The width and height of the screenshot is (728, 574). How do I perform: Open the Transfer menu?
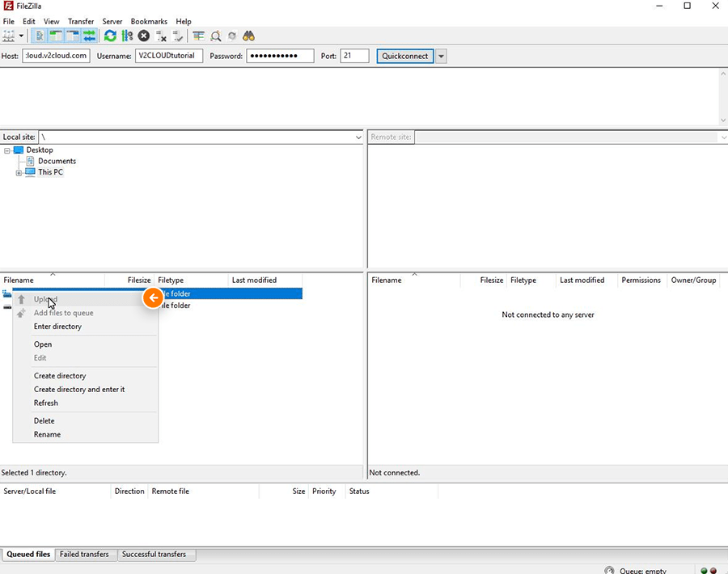(x=81, y=21)
